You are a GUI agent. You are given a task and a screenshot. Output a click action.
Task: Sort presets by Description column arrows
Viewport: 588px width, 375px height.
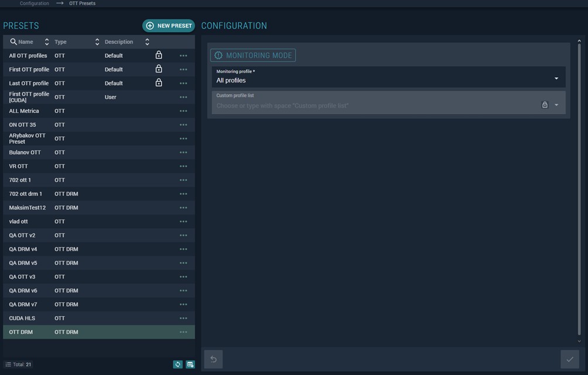coord(147,42)
